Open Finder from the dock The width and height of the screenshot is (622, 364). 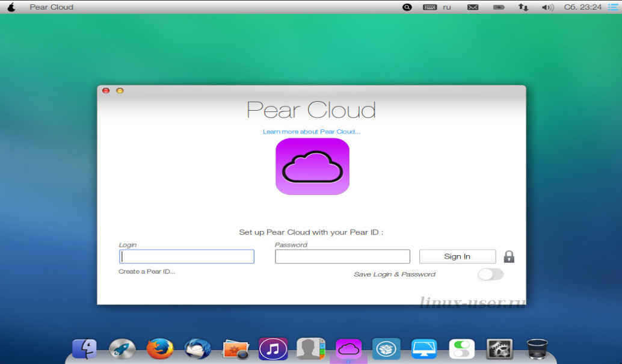pyautogui.click(x=84, y=349)
